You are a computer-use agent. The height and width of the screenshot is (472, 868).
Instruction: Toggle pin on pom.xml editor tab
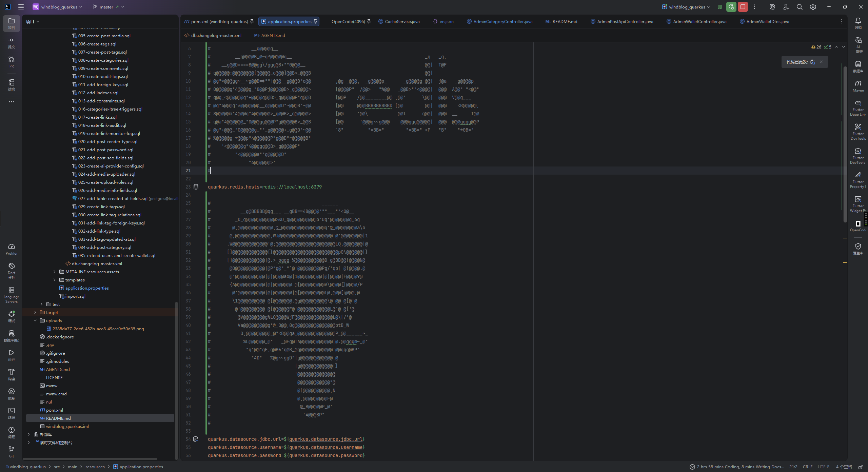pos(252,21)
